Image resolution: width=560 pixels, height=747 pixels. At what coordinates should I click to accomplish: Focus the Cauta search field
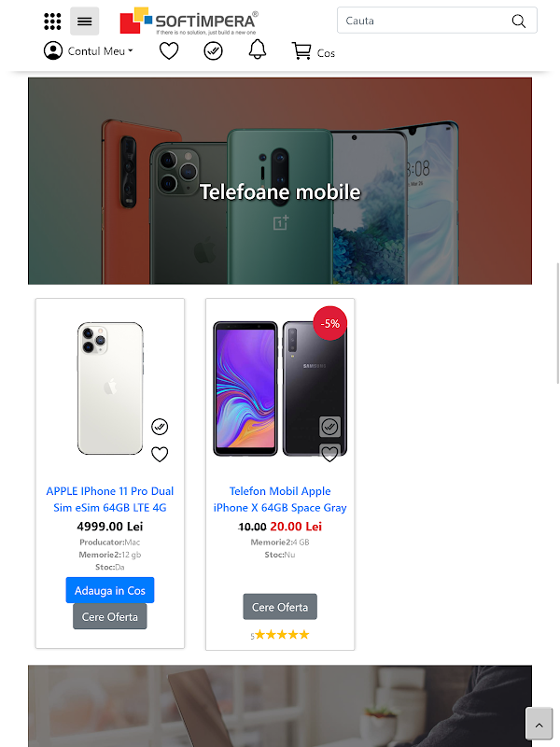[437, 21]
